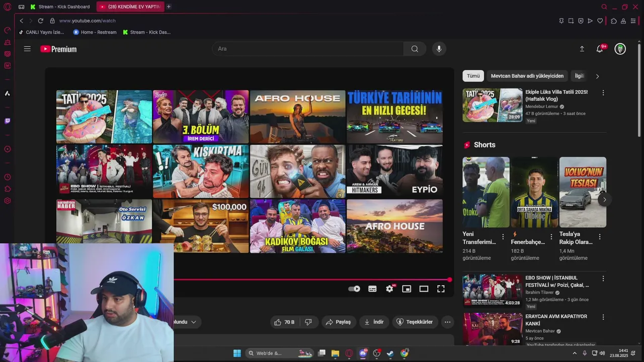Open the video settings gear
Screen dimensions: 644x362
[x=389, y=289]
